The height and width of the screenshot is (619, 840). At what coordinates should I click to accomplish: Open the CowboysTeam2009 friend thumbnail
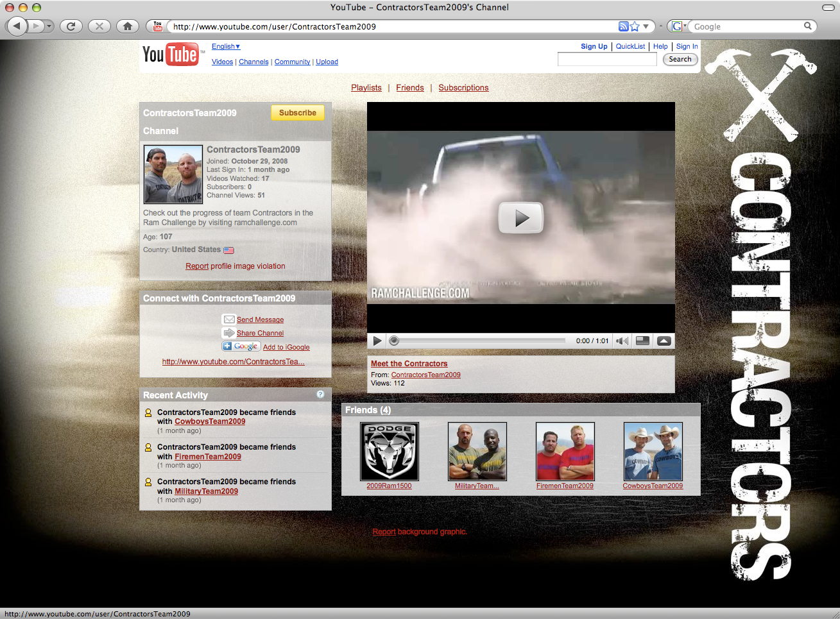(653, 451)
